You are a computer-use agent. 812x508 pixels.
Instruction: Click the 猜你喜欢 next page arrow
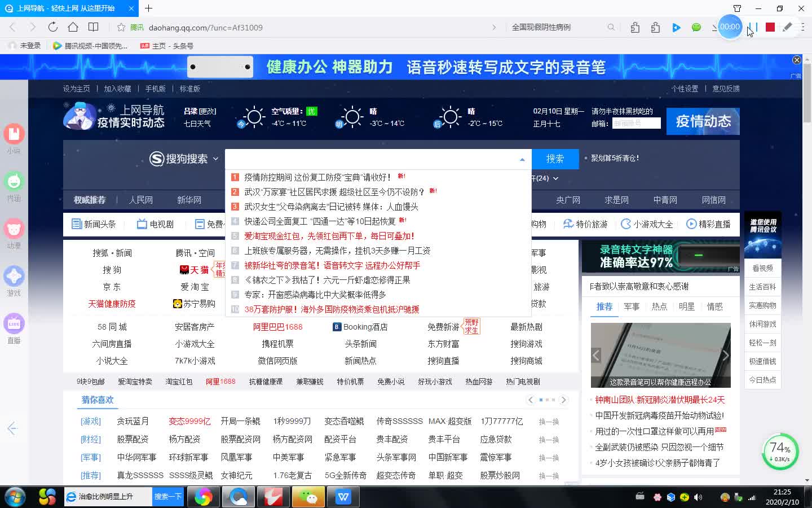click(x=563, y=400)
